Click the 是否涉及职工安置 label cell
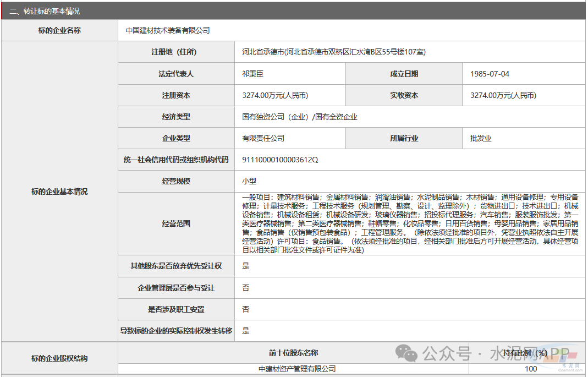The width and height of the screenshot is (588, 377). pos(176,309)
